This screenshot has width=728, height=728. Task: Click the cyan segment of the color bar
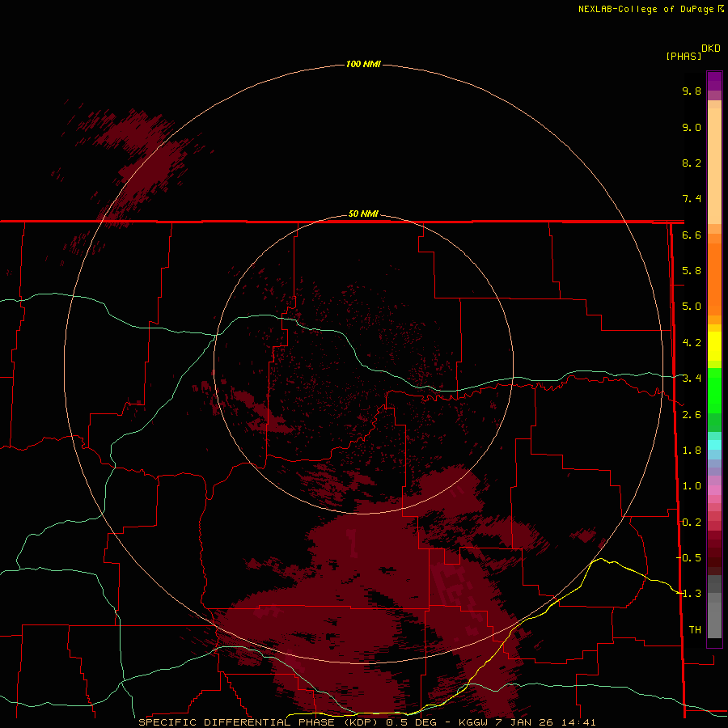pos(714,445)
